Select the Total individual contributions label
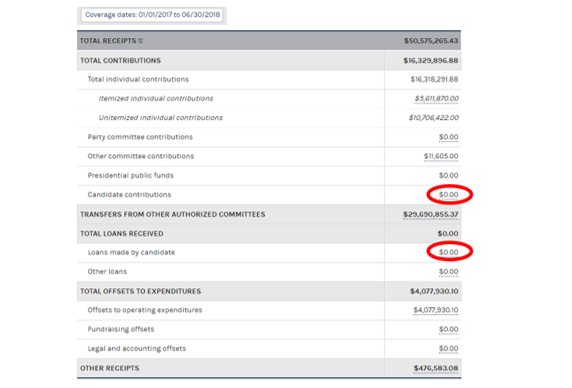 click(x=138, y=79)
